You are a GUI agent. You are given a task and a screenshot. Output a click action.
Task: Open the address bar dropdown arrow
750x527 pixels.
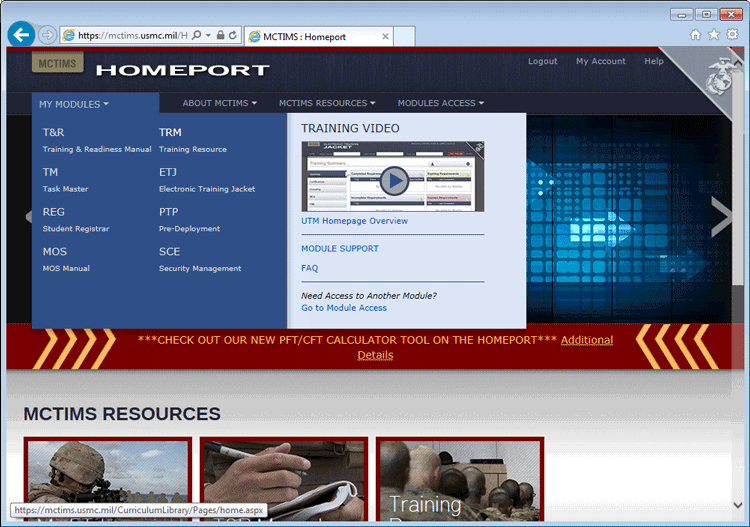tap(208, 35)
